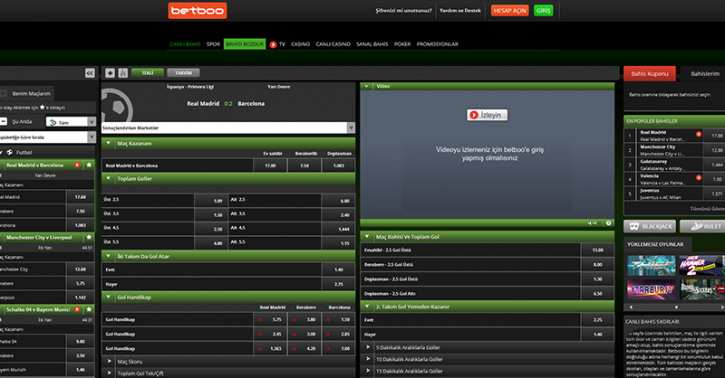The height and width of the screenshot is (378, 725).
Task: Click the betboo logo
Action: [197, 10]
